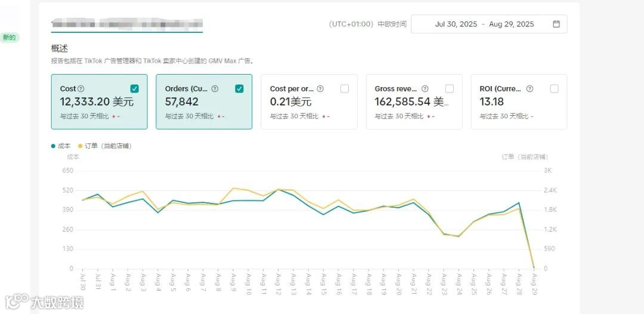Screen dimensions: 644x314
Task: Click the Aug 29 label on x-axis
Action: [534, 284]
